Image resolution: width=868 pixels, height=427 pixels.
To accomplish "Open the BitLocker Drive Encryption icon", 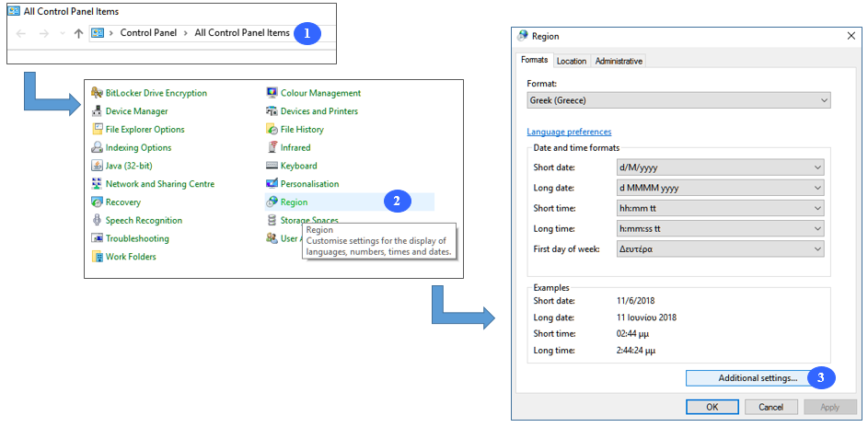I will point(97,93).
